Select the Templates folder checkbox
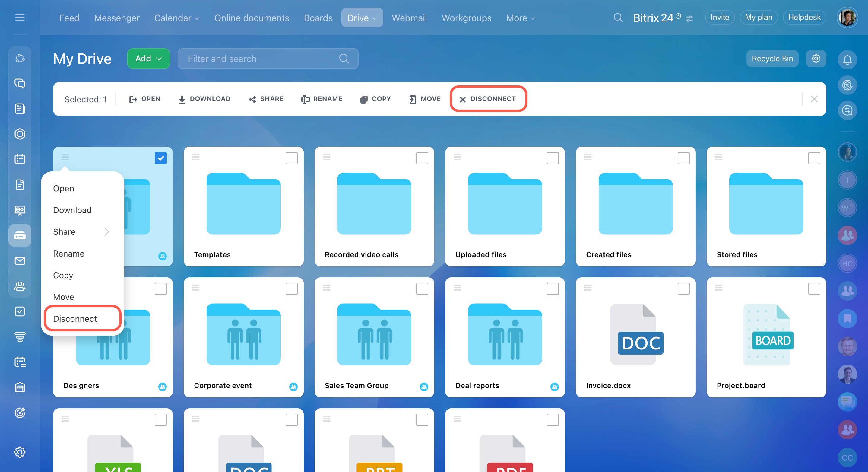The height and width of the screenshot is (472, 868). (x=291, y=158)
